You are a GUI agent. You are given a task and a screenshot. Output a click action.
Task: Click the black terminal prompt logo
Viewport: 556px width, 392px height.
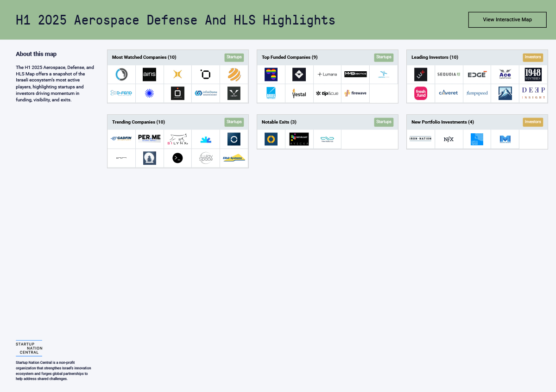(x=177, y=158)
